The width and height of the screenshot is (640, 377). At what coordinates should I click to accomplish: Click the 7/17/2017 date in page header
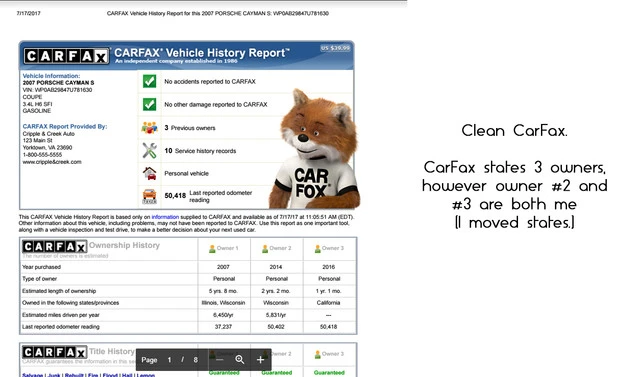click(29, 13)
